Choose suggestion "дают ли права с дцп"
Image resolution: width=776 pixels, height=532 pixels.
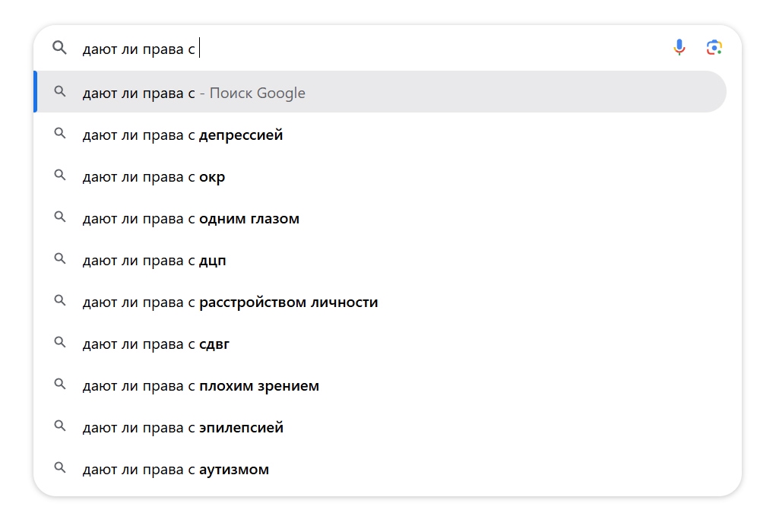[x=154, y=261]
